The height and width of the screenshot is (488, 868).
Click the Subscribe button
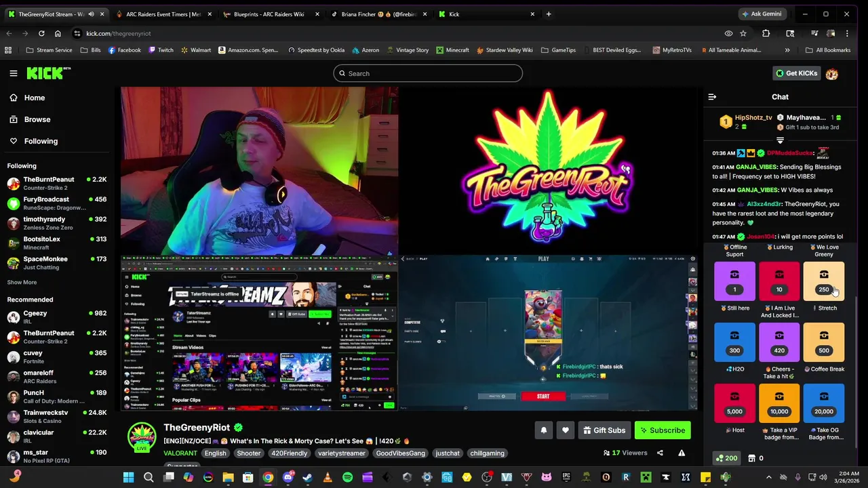(663, 430)
